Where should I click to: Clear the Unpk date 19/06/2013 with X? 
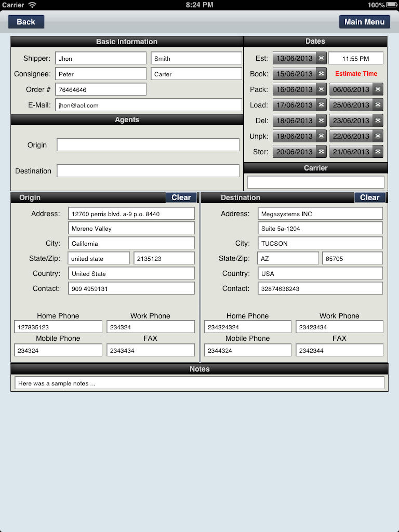click(x=321, y=136)
